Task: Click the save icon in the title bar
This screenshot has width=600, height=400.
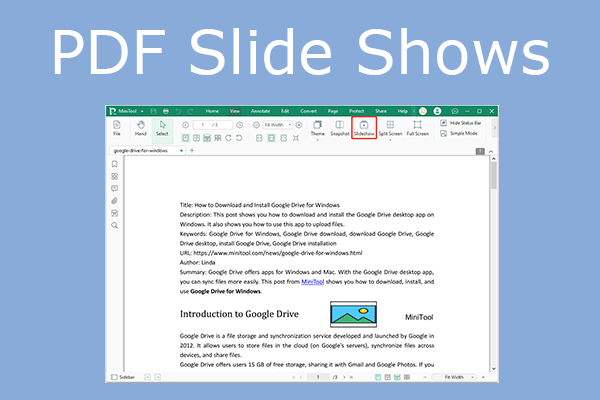Action: [153, 111]
